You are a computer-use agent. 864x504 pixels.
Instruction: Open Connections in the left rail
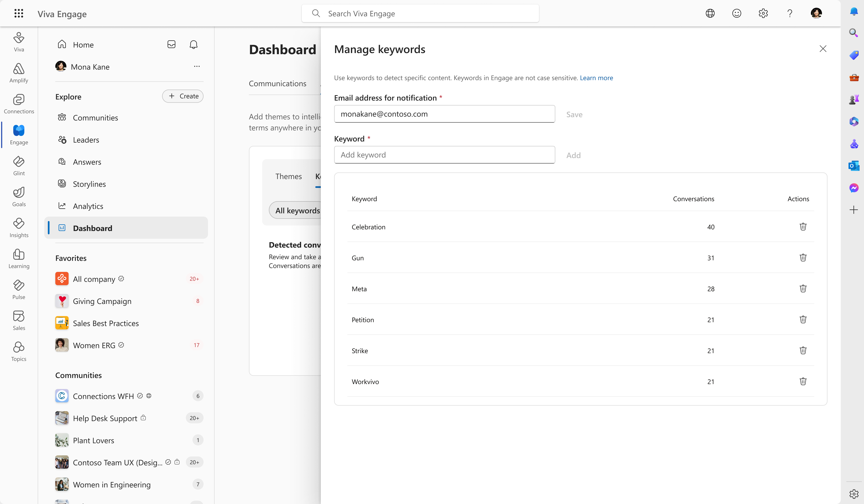pos(19,104)
